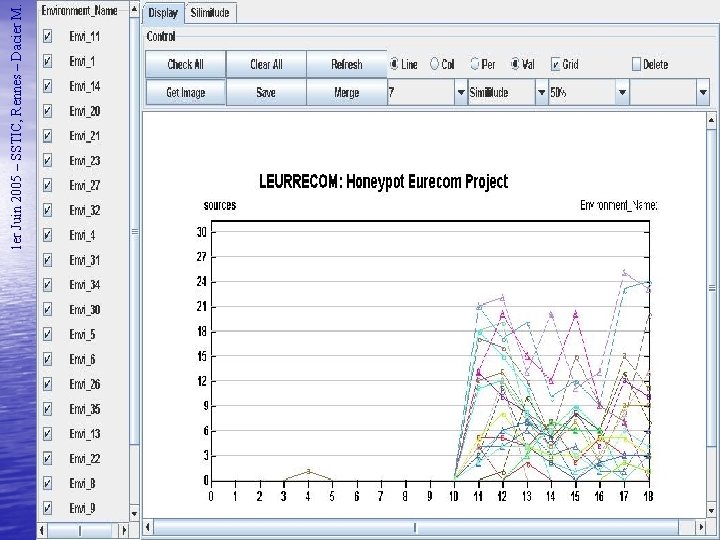Uncheck the Envi_30 checkbox
This screenshot has height=540, width=720.
[47, 309]
